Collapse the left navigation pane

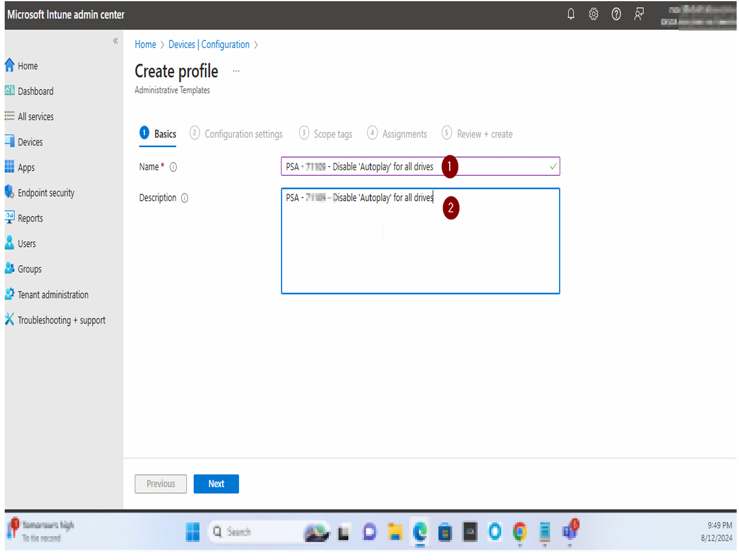pos(115,41)
